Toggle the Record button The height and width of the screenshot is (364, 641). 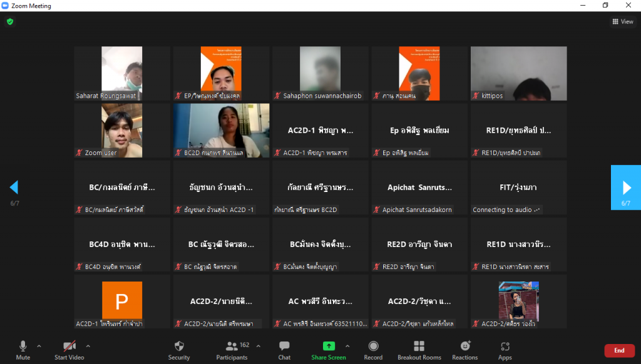(x=373, y=350)
